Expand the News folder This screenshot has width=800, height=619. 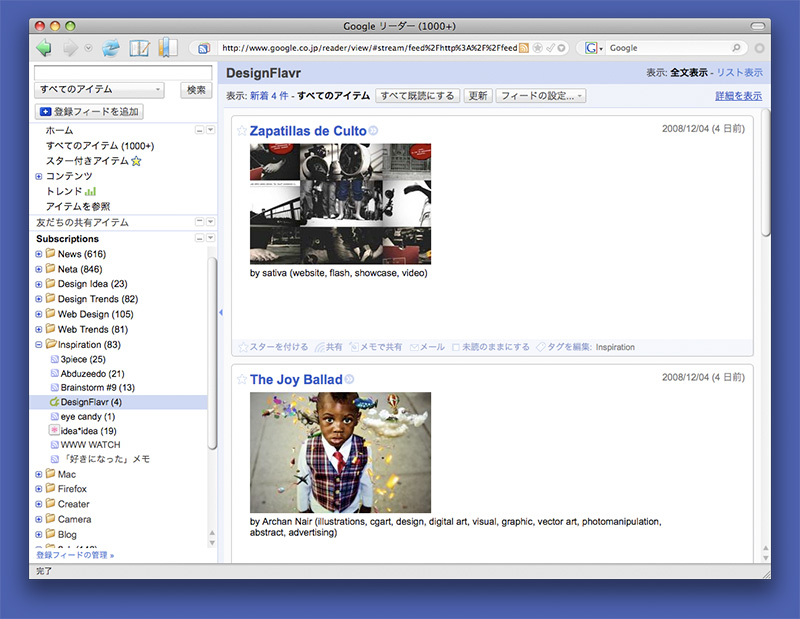39,254
